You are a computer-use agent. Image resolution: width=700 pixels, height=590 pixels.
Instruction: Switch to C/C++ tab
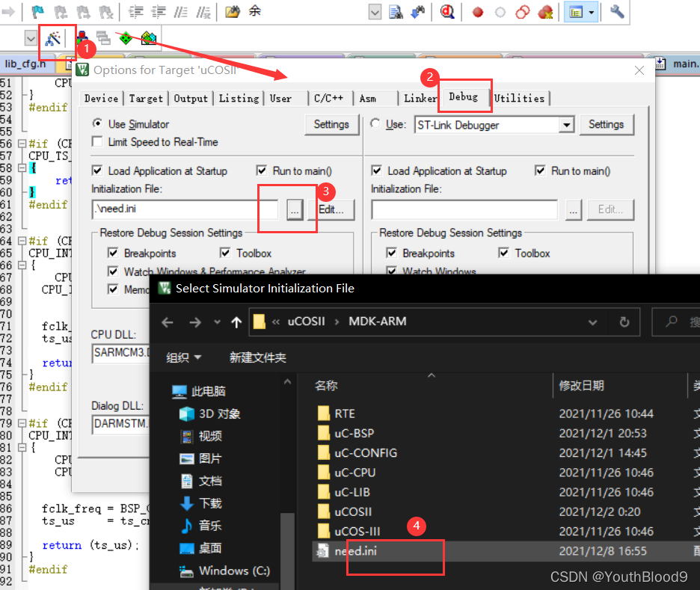[329, 98]
